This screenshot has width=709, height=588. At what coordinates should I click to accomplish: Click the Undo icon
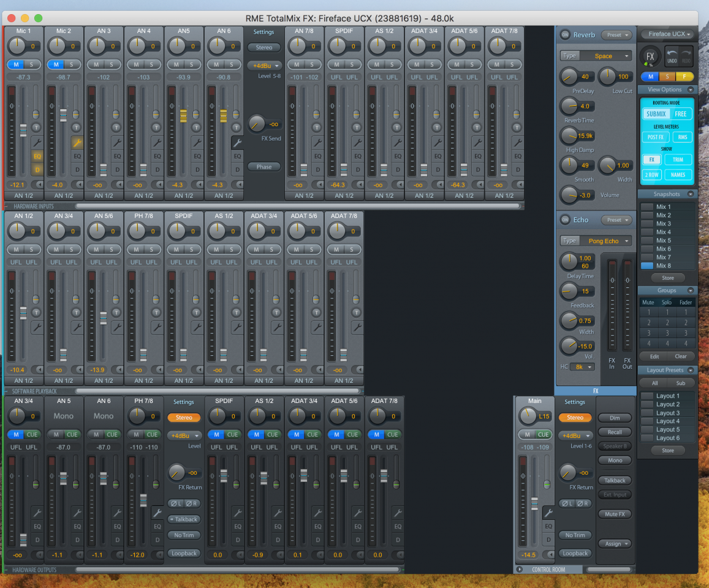click(672, 56)
